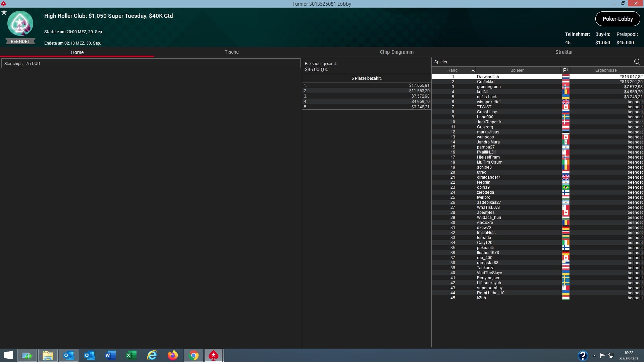Switch to the Struktur tab
Screen dimensions: 644x362
click(x=564, y=52)
